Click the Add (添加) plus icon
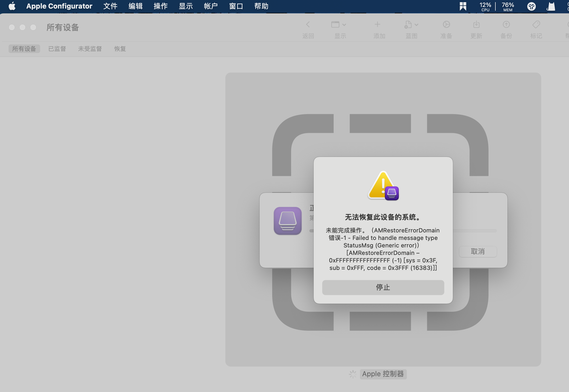 377,25
